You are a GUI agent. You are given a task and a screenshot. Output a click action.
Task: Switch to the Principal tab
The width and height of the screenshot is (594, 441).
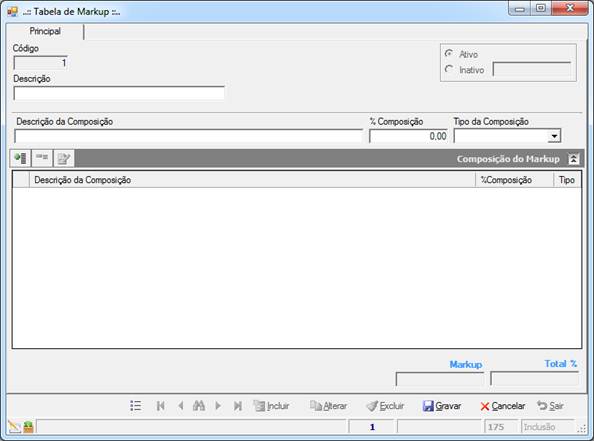click(x=45, y=31)
